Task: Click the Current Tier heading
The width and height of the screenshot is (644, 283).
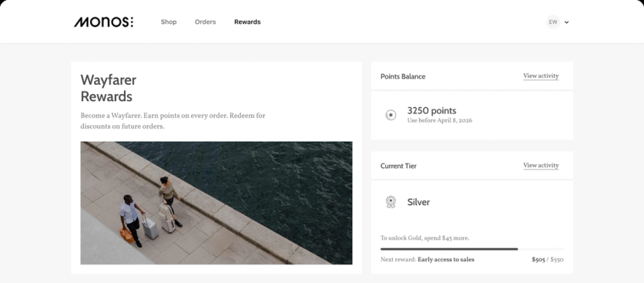Action: pyautogui.click(x=398, y=167)
